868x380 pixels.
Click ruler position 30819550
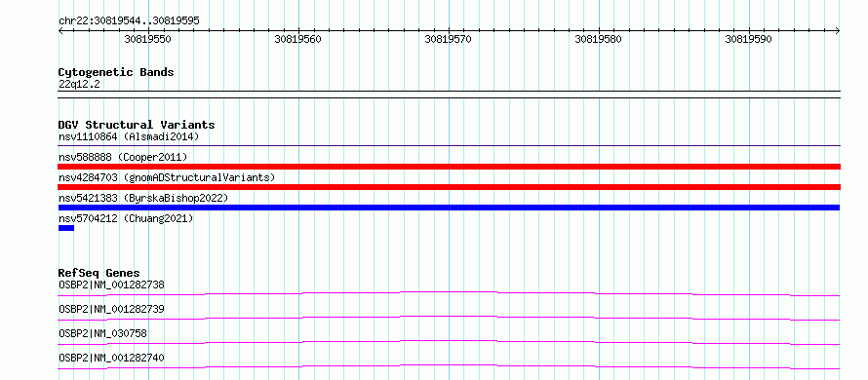[148, 39]
